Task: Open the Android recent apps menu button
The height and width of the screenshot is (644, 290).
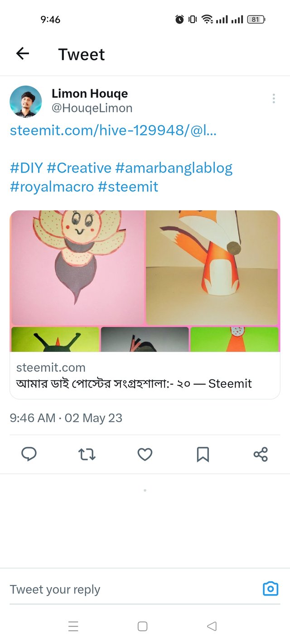Action: pyautogui.click(x=73, y=626)
